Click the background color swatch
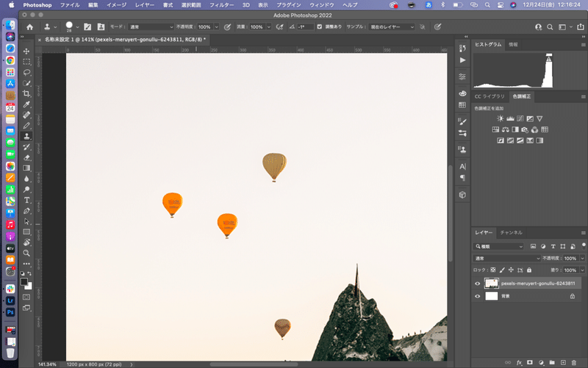588x368 pixels. [29, 286]
